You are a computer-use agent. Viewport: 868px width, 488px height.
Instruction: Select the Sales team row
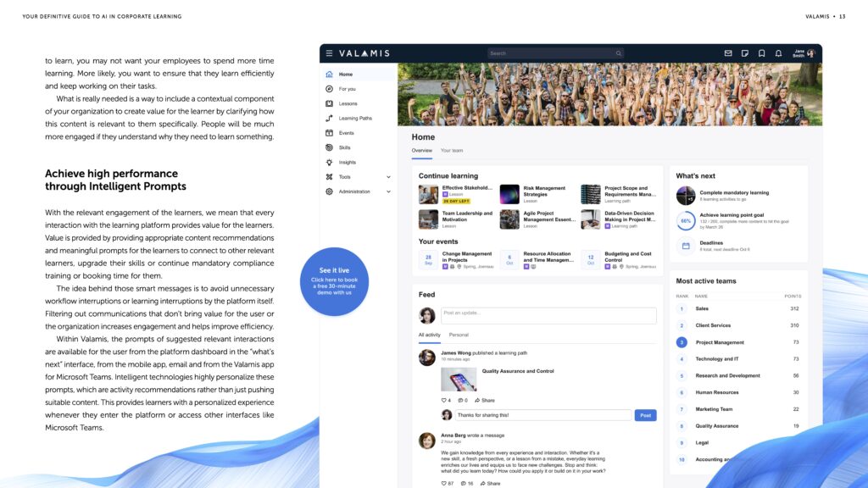coord(738,308)
